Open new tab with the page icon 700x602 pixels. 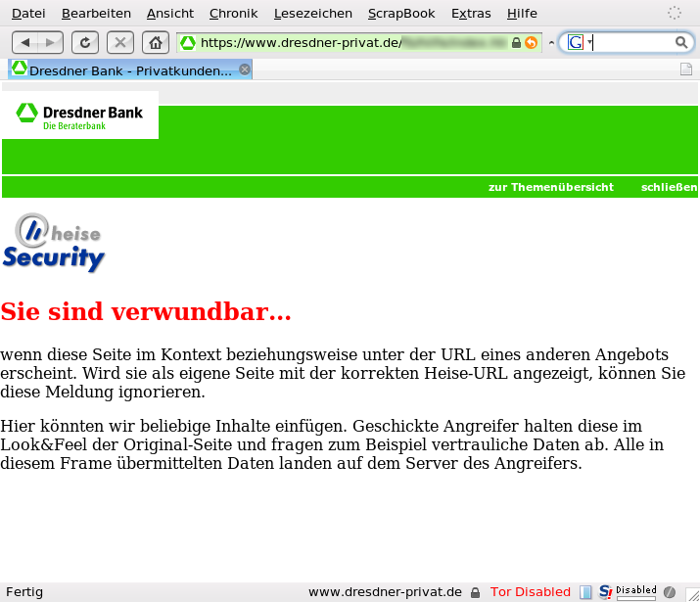tap(686, 69)
